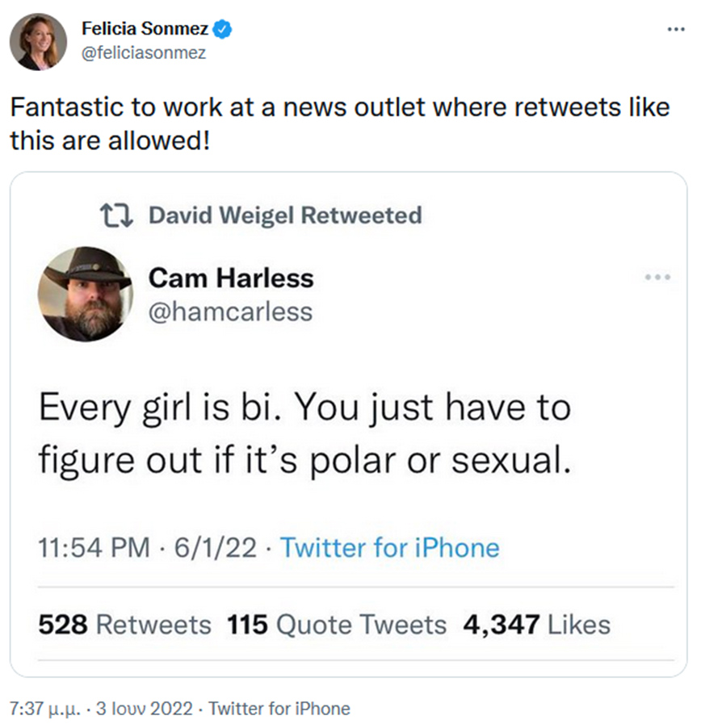This screenshot has width=701, height=728.
Task: Open Felicia Sonmez's profile photo
Action: pos(39,41)
